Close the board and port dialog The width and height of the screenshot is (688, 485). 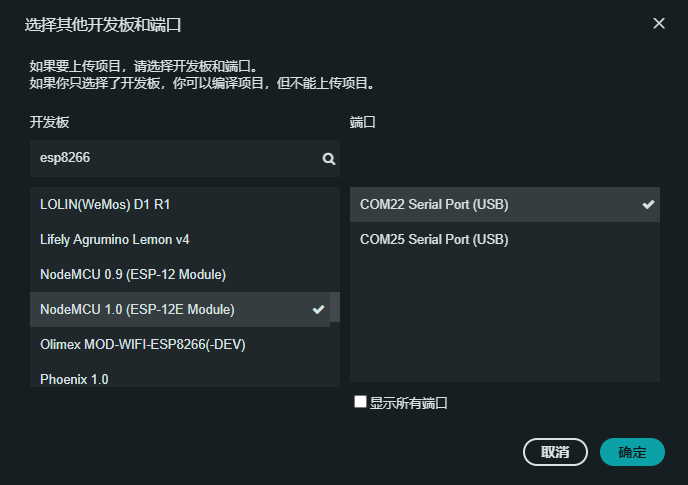click(x=659, y=23)
